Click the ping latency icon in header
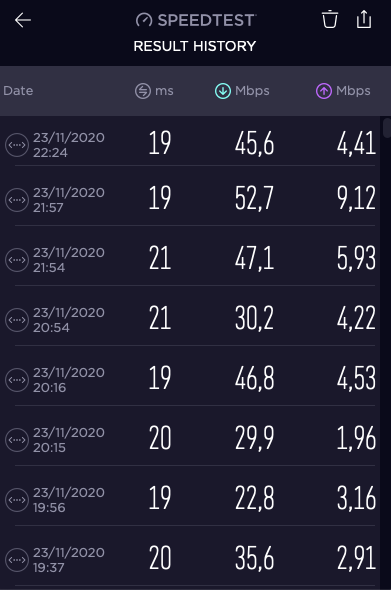The image size is (391, 590). pyautogui.click(x=143, y=91)
